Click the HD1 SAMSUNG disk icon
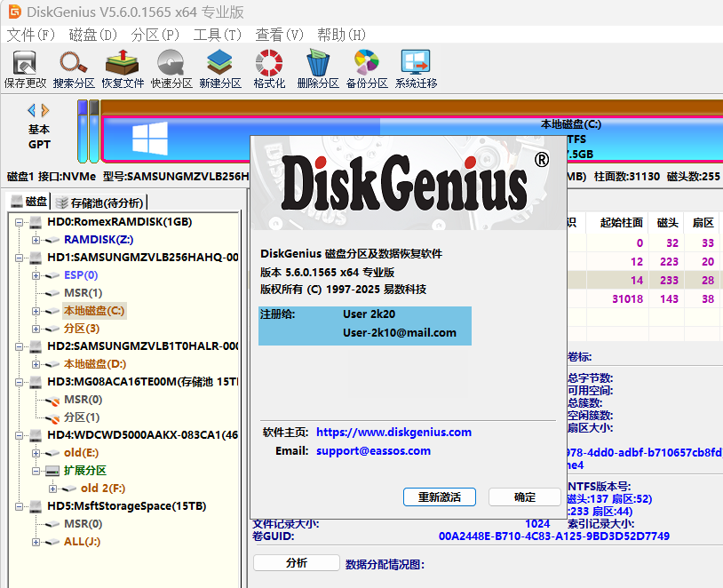Image resolution: width=723 pixels, height=588 pixels. (36, 258)
